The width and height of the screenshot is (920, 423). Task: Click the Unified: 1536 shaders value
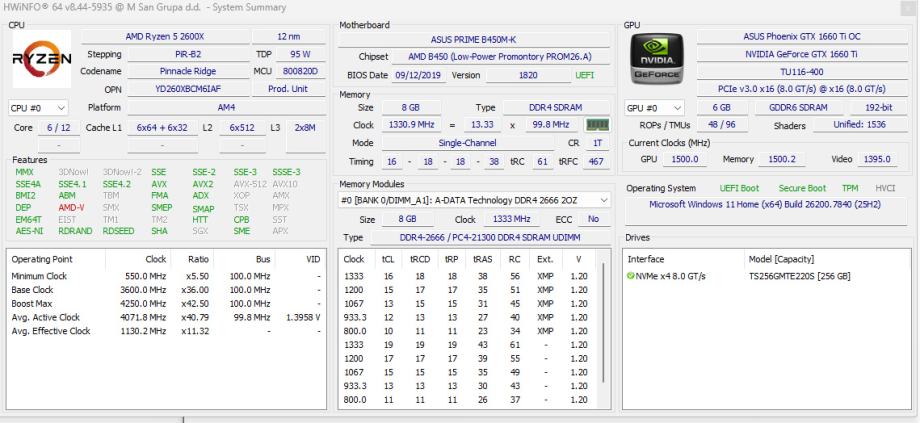(860, 125)
